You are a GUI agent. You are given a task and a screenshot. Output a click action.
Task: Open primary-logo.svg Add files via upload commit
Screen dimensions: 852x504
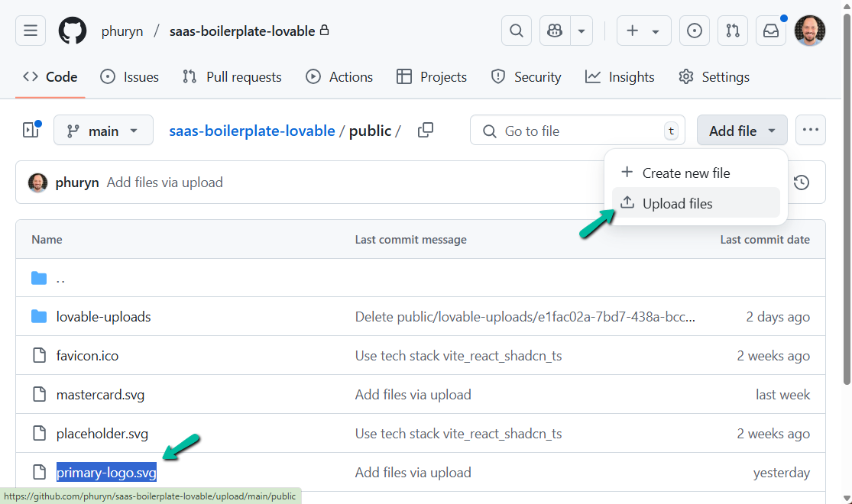[x=413, y=473]
